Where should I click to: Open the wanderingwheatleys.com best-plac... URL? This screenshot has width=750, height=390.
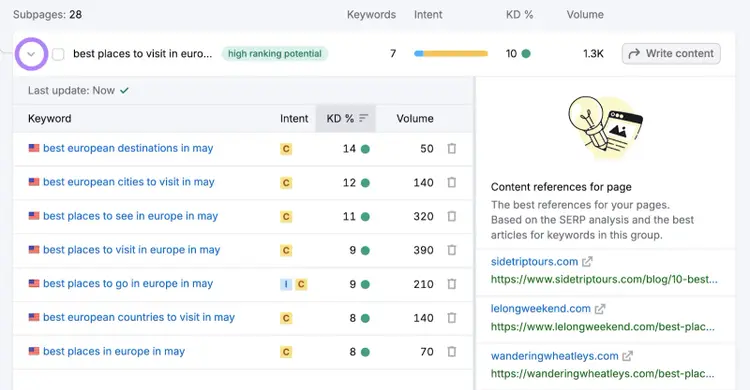tap(603, 374)
